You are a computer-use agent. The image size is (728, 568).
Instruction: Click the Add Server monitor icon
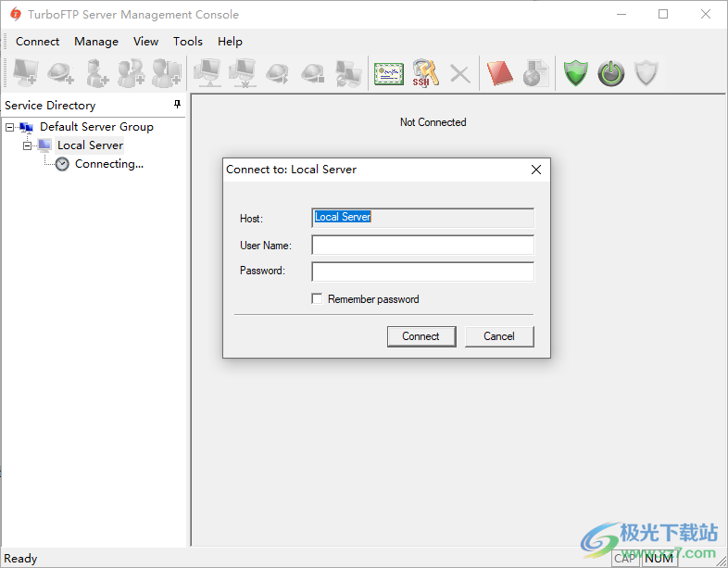[26, 72]
